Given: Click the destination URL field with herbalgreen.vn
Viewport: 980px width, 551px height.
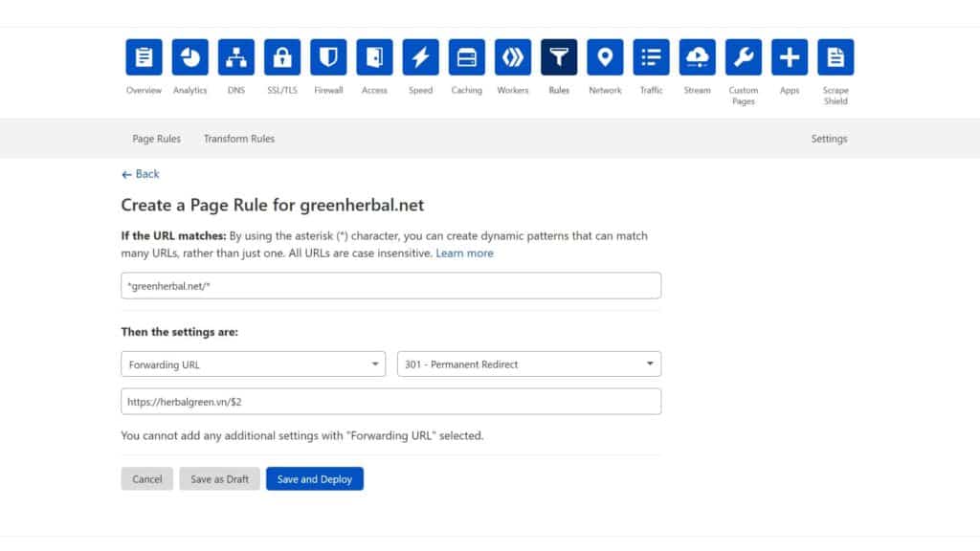Looking at the screenshot, I should click(x=390, y=402).
